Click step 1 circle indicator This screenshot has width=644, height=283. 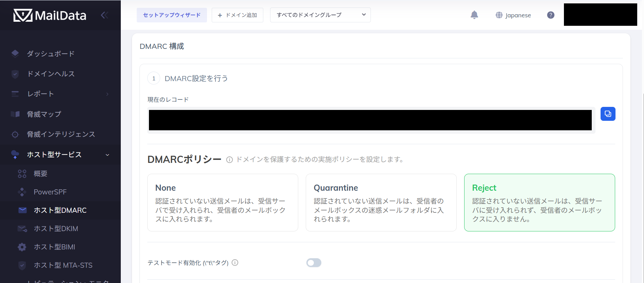[x=154, y=78]
